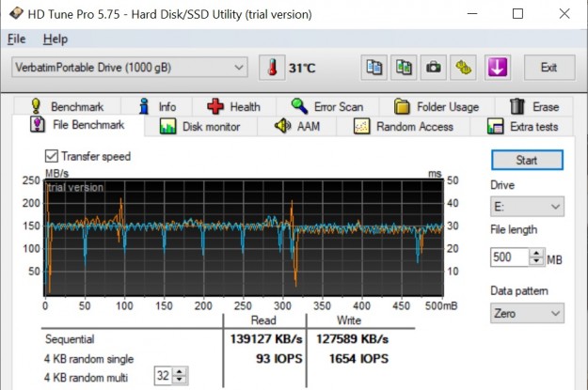Open the File menu
588x390 pixels.
pos(17,39)
